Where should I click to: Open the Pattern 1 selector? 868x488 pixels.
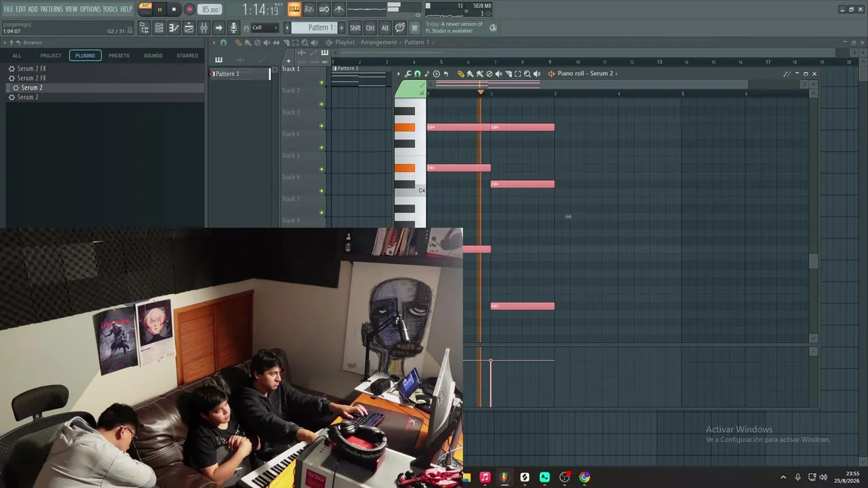(315, 28)
